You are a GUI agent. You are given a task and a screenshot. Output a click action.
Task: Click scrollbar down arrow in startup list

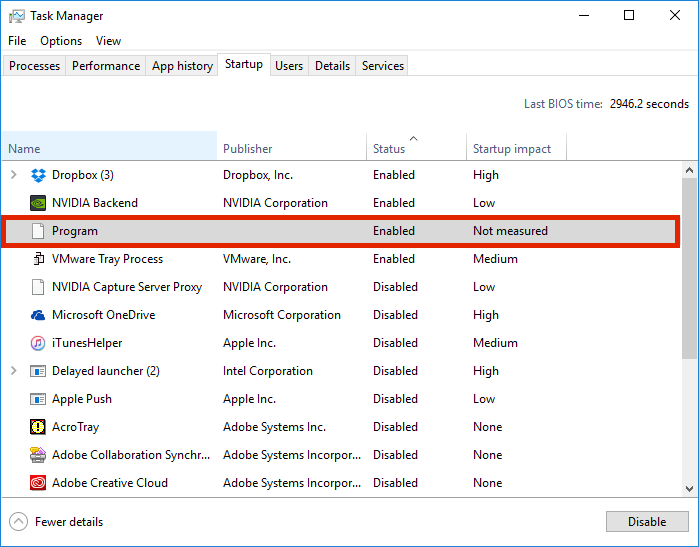(x=689, y=489)
